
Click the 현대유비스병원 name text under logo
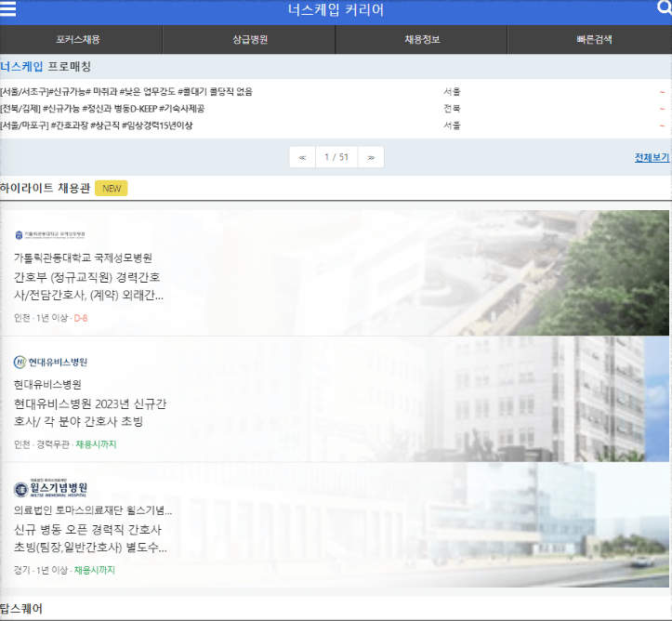(47, 385)
